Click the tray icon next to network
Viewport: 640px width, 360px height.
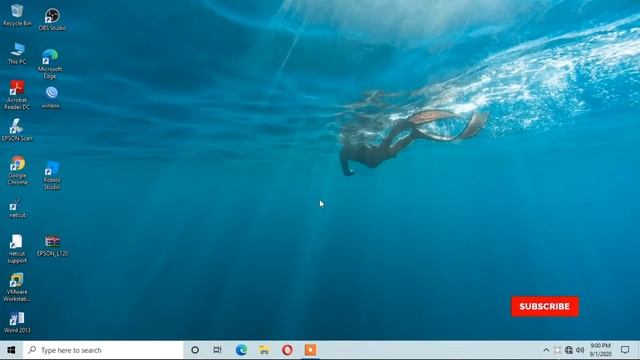(x=558, y=350)
